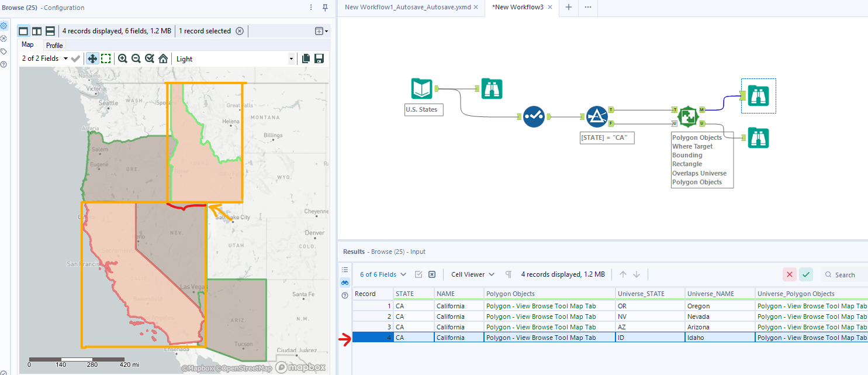868x375 pixels.
Task: Open the New Workflow1_Autosave tab
Action: (407, 7)
